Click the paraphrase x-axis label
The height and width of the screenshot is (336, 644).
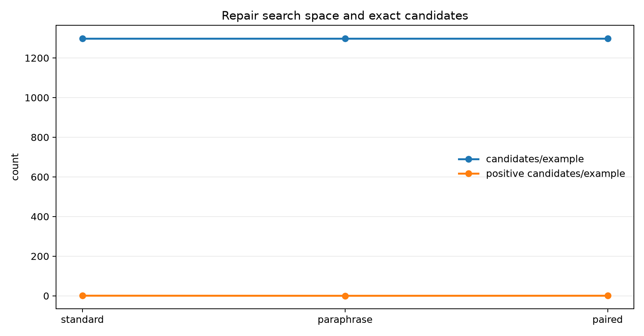click(345, 320)
